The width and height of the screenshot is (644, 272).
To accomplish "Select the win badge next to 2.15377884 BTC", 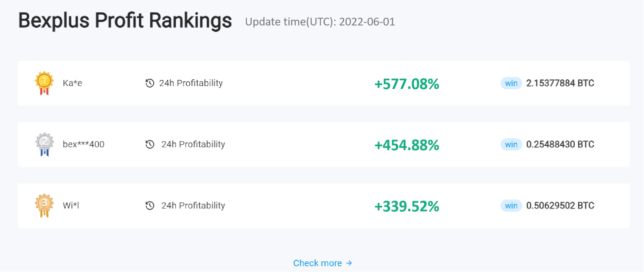I will pos(511,83).
